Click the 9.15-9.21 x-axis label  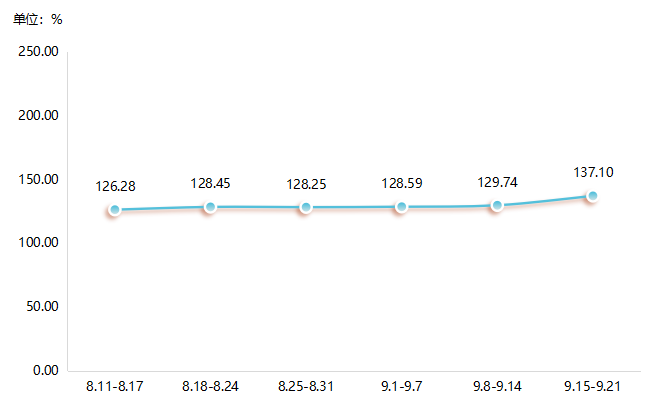coord(592,387)
